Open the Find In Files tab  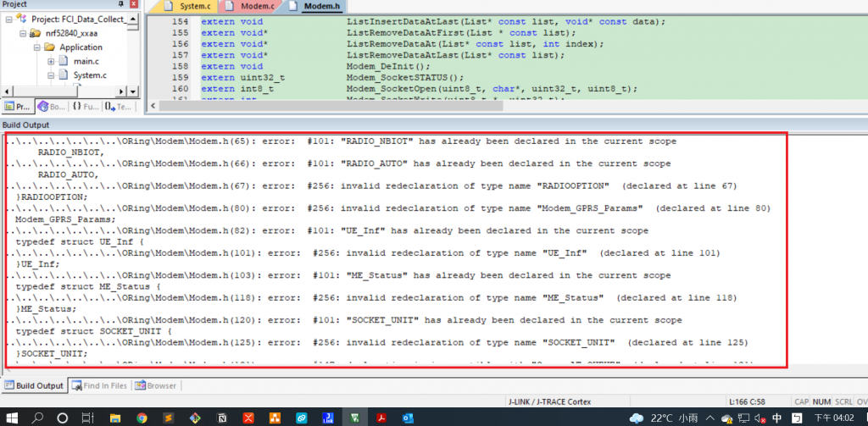click(100, 385)
